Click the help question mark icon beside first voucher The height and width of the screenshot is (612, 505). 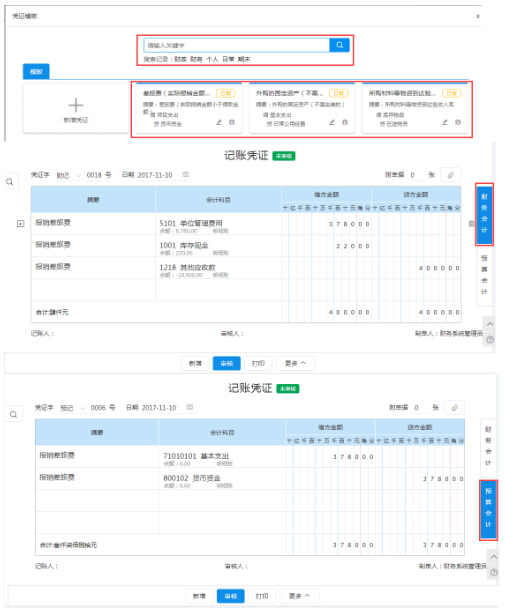490,340
